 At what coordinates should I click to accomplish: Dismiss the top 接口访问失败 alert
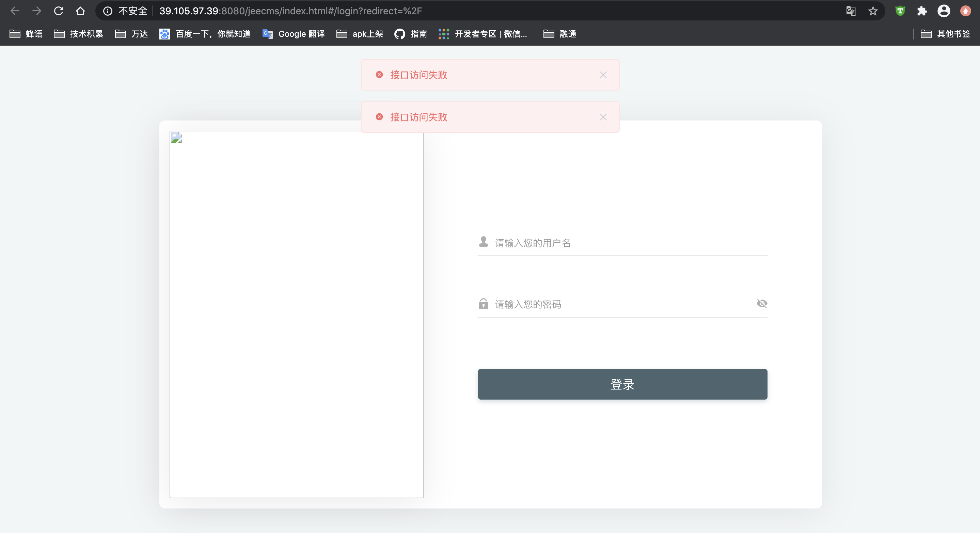tap(603, 75)
